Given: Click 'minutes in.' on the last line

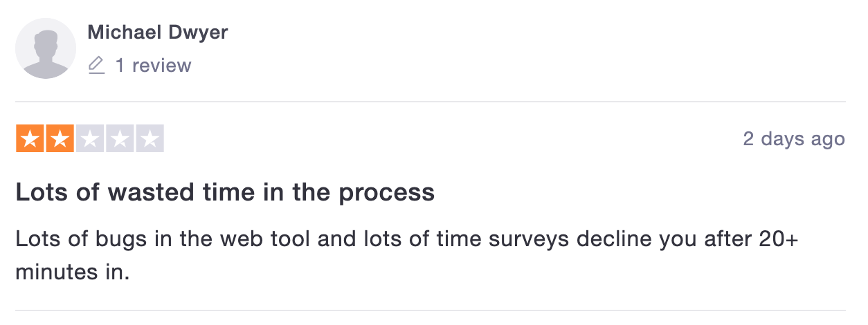Looking at the screenshot, I should (73, 271).
